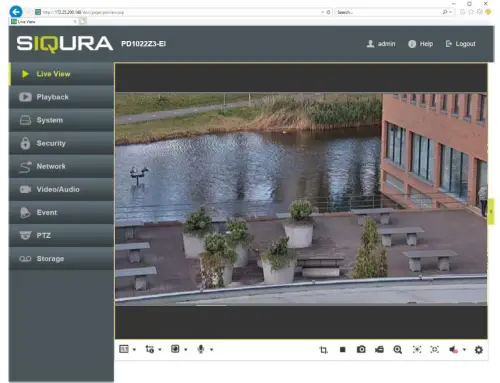500x383 pixels.
Task: Click the admin user link
Action: click(x=381, y=44)
